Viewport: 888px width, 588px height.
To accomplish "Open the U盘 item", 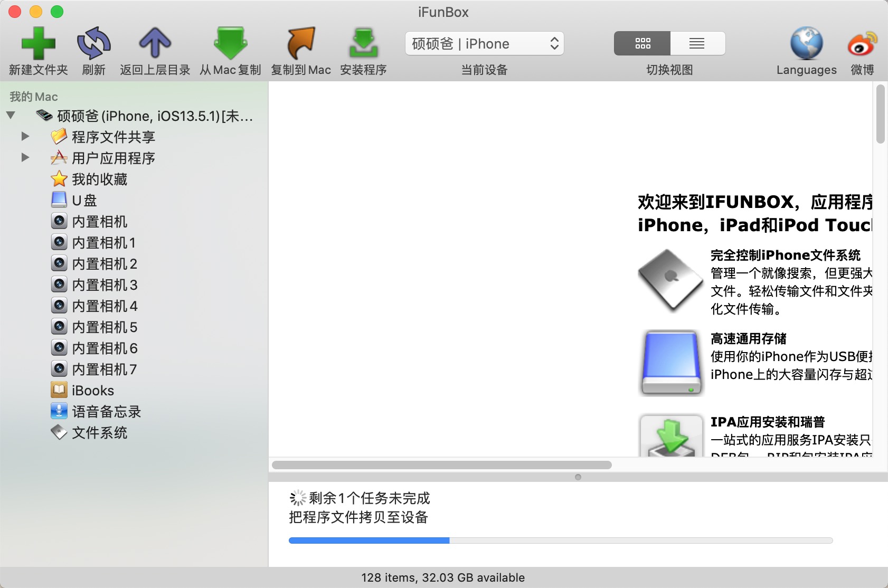I will pyautogui.click(x=134, y=200).
